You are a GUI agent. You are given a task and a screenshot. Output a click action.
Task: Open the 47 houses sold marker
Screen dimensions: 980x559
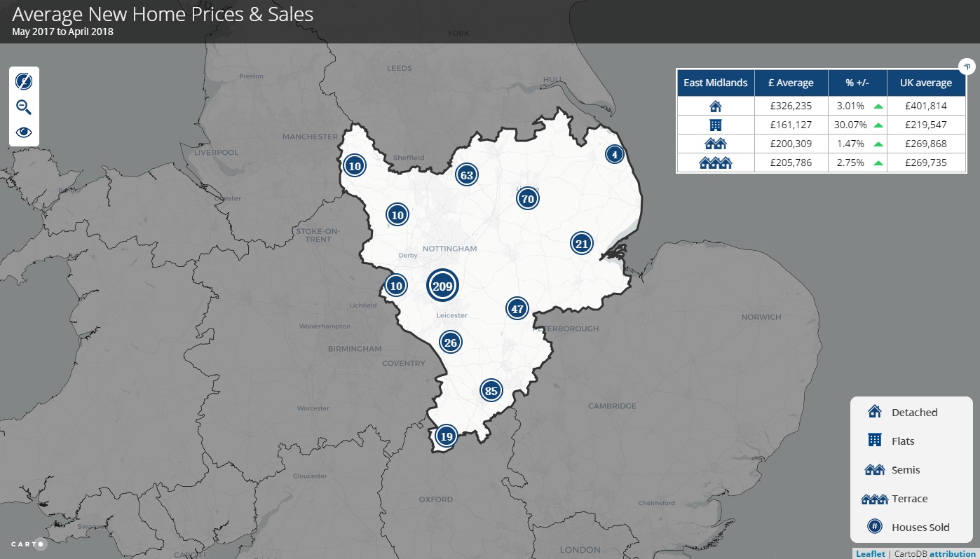[517, 309]
